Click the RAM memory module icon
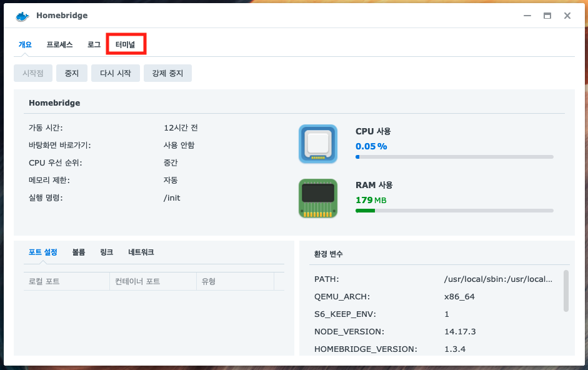This screenshot has width=588, height=370. pyautogui.click(x=318, y=198)
